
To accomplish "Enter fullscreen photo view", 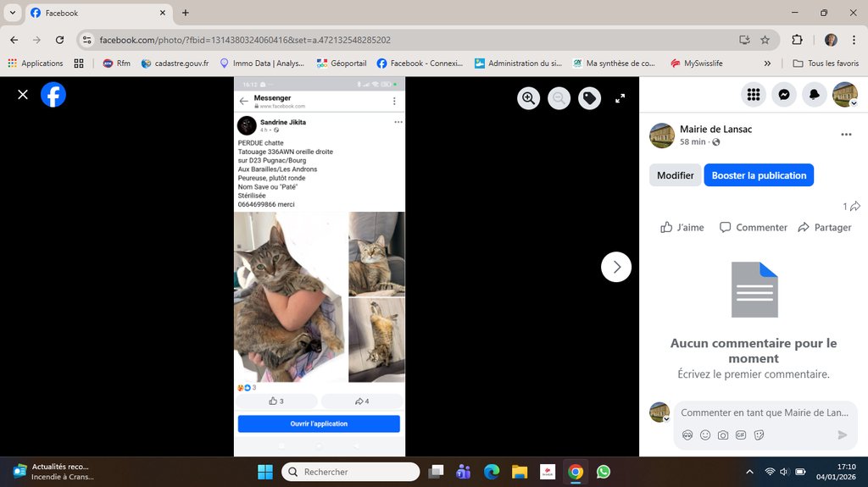I will pyautogui.click(x=620, y=98).
